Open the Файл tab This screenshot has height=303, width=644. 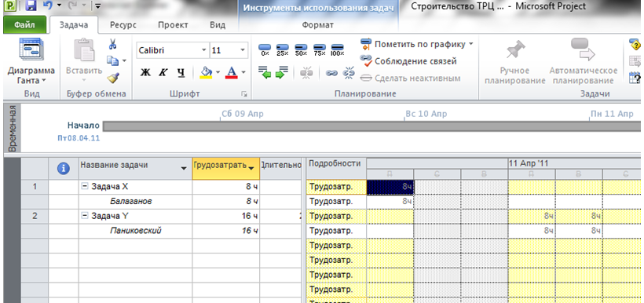click(x=24, y=24)
